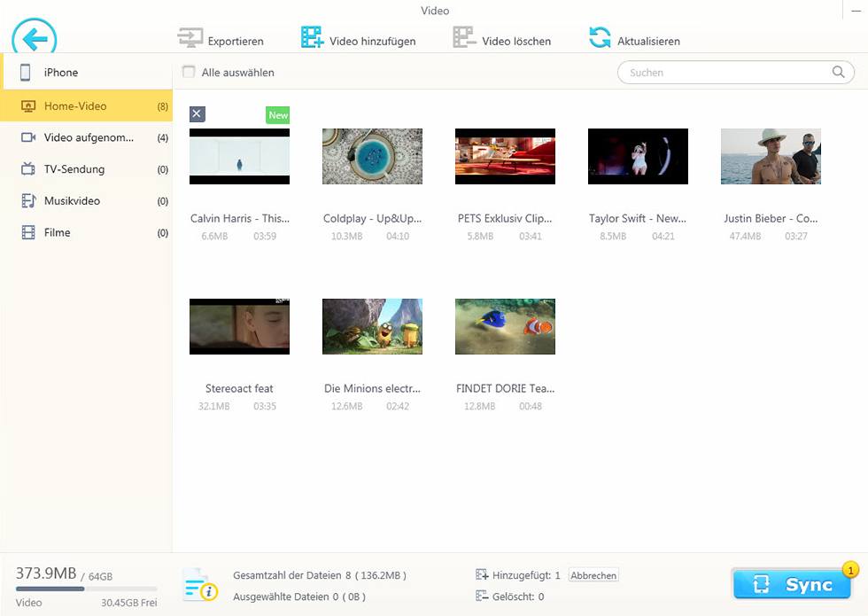Focus the Suchen search field

[x=736, y=72]
